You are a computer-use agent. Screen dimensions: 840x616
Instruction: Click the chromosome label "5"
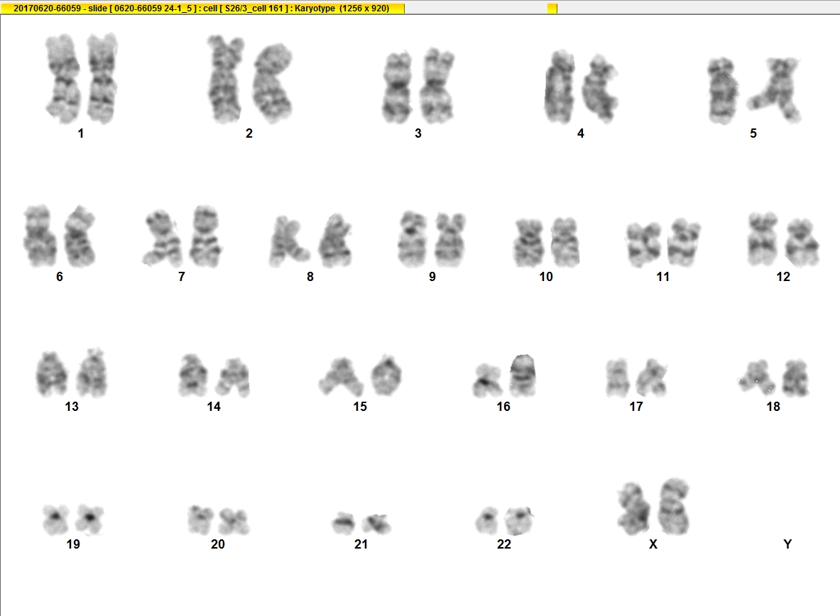pos(753,133)
